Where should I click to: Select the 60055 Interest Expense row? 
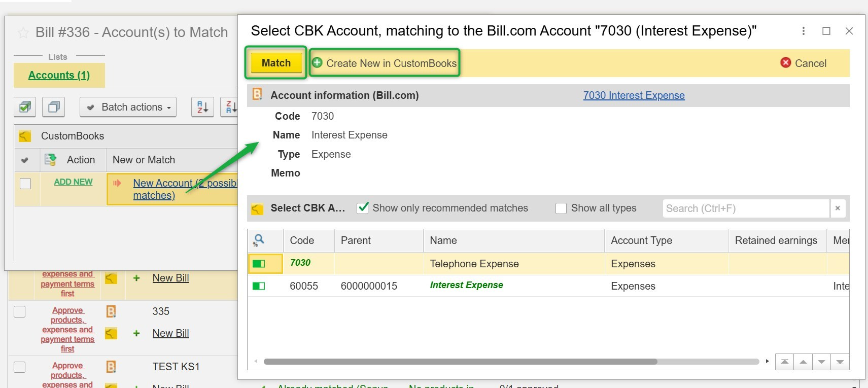pos(466,286)
